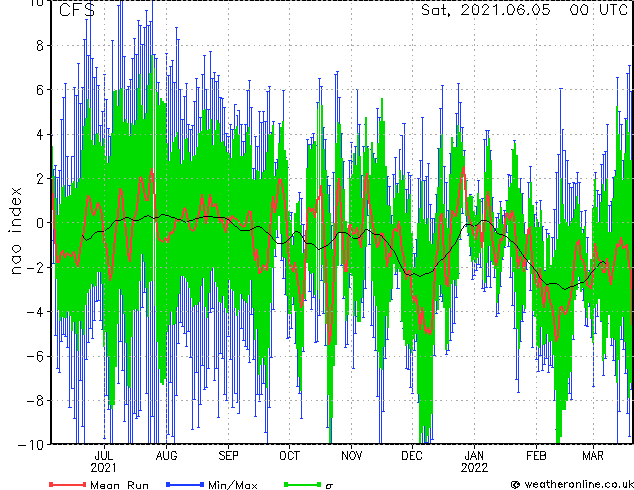634x490 pixels.
Task: Click the MAR x-axis label
Action: point(593,456)
